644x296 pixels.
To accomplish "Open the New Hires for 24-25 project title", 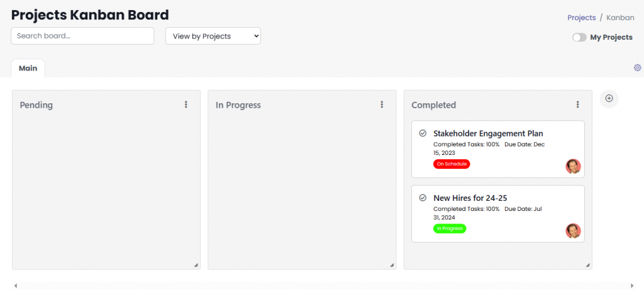I will point(470,198).
